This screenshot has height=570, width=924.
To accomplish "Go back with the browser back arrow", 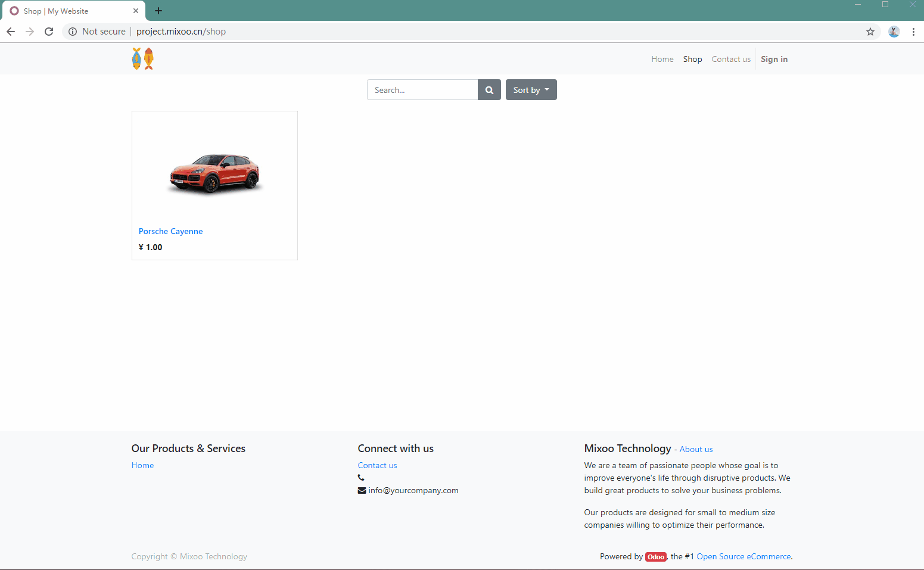I will (x=11, y=32).
